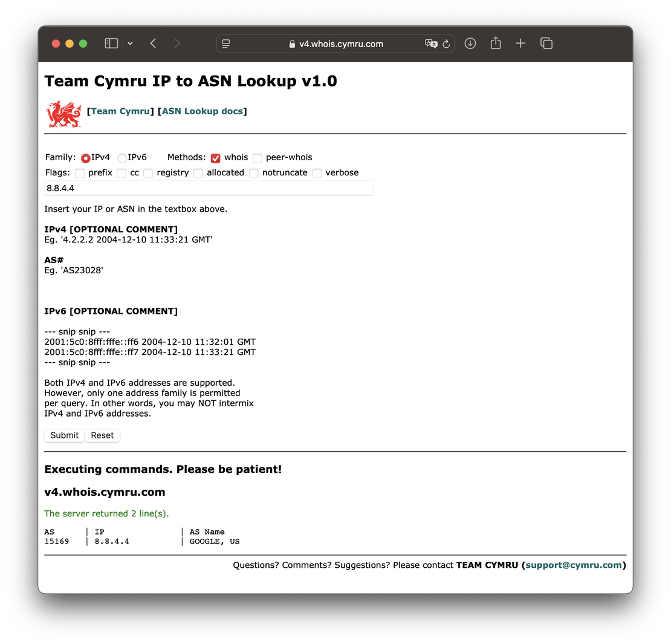
Task: Click the page appearance icon in the toolbar
Action: (x=225, y=44)
